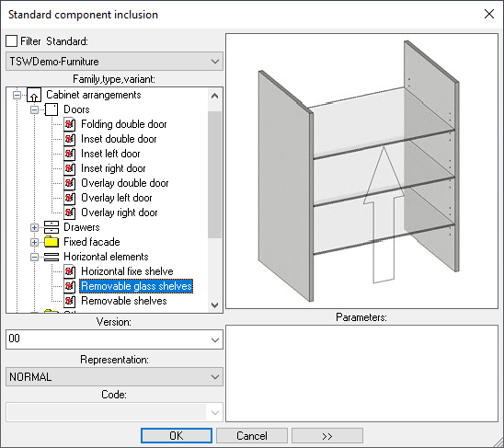Click the >> expand dialog button

327,436
